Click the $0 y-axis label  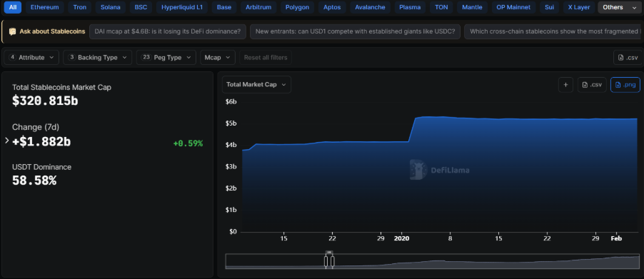pos(233,231)
